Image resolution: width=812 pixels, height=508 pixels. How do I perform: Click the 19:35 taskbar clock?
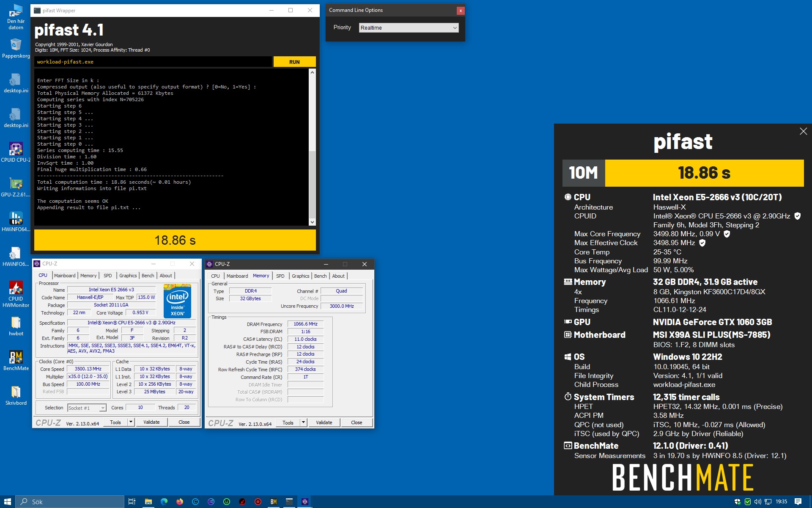coord(781,502)
